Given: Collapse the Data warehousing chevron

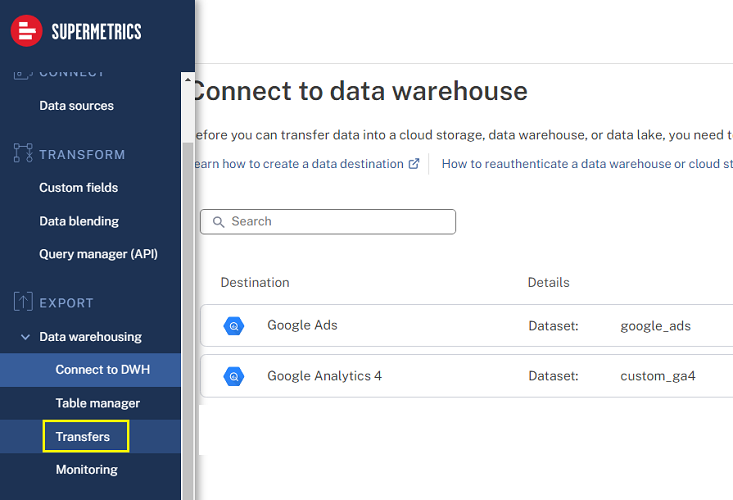Looking at the screenshot, I should point(26,336).
